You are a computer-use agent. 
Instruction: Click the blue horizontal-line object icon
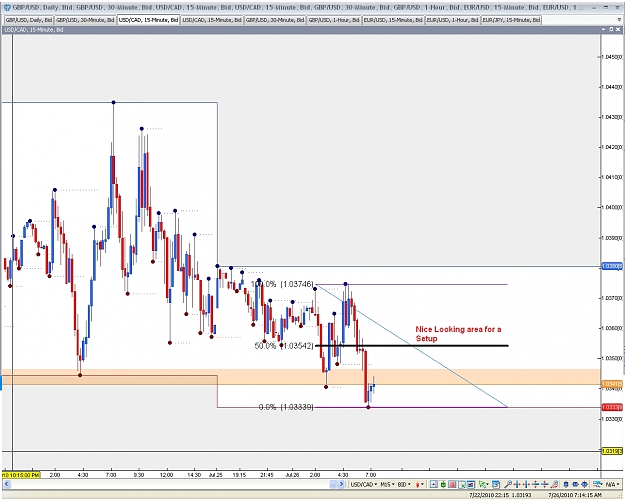[575, 484]
